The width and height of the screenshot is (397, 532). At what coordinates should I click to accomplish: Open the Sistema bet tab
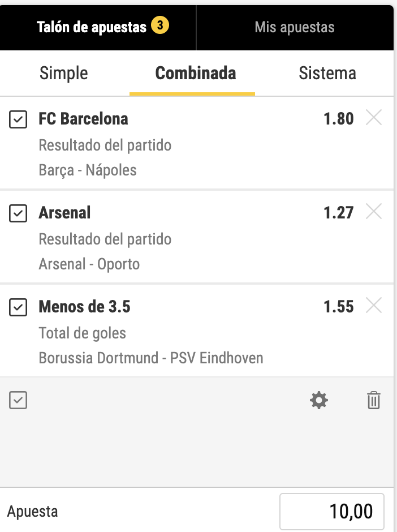(327, 73)
